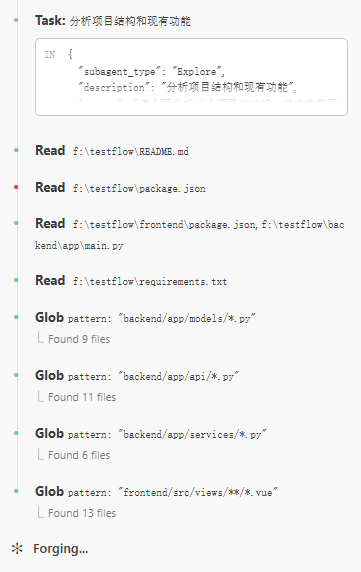Open f:\testflow\package.json file path
361x572 pixels.
click(139, 189)
